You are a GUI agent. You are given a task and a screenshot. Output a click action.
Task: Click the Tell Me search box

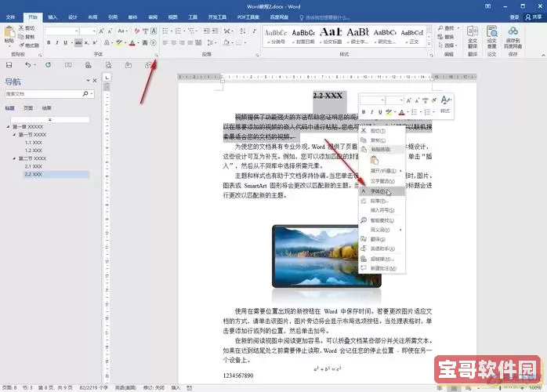tap(324, 17)
